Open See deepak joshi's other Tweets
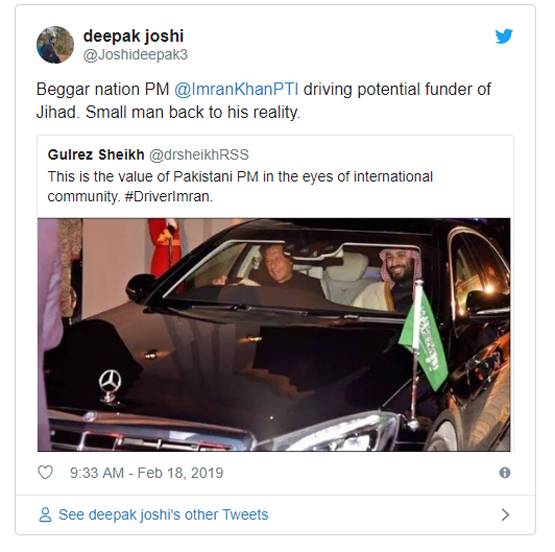Screen dimensions: 555x552 point(163,515)
